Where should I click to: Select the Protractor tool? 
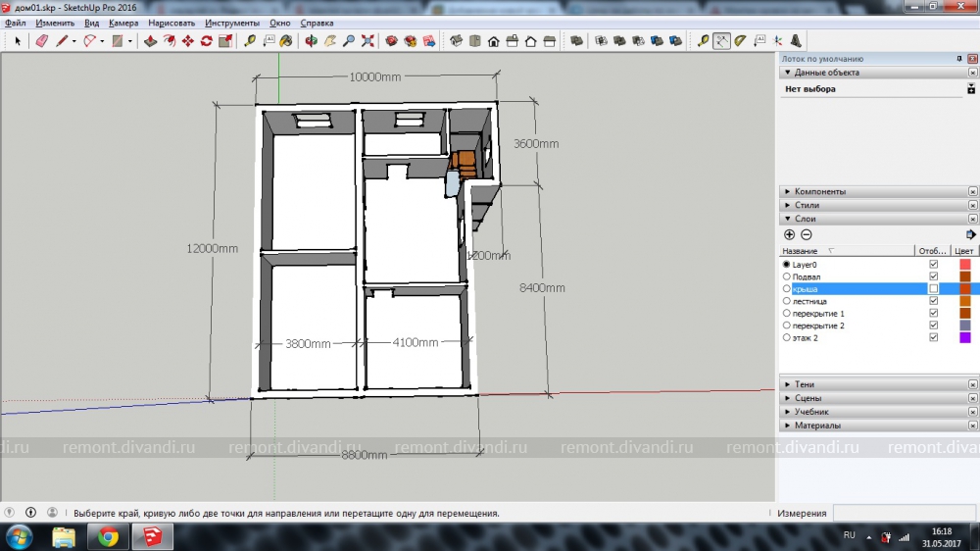tap(740, 41)
